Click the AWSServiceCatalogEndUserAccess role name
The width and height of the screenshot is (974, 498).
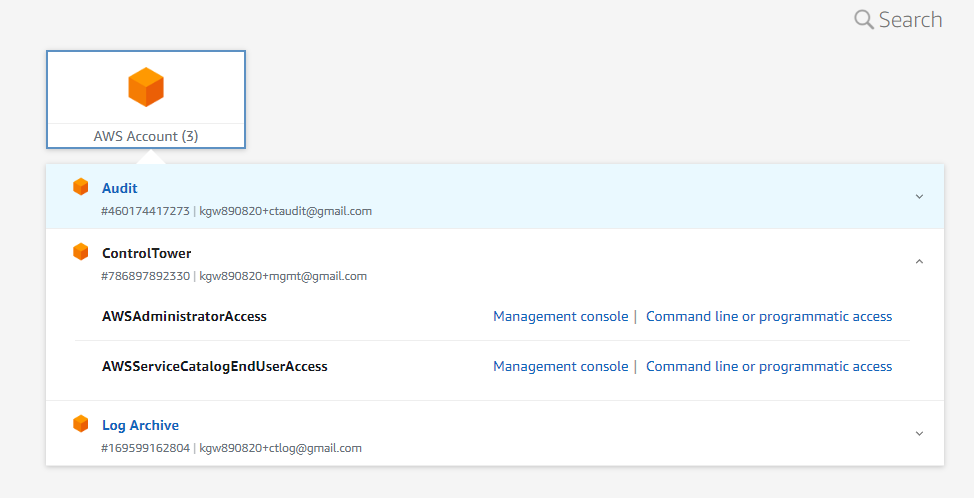[215, 367]
